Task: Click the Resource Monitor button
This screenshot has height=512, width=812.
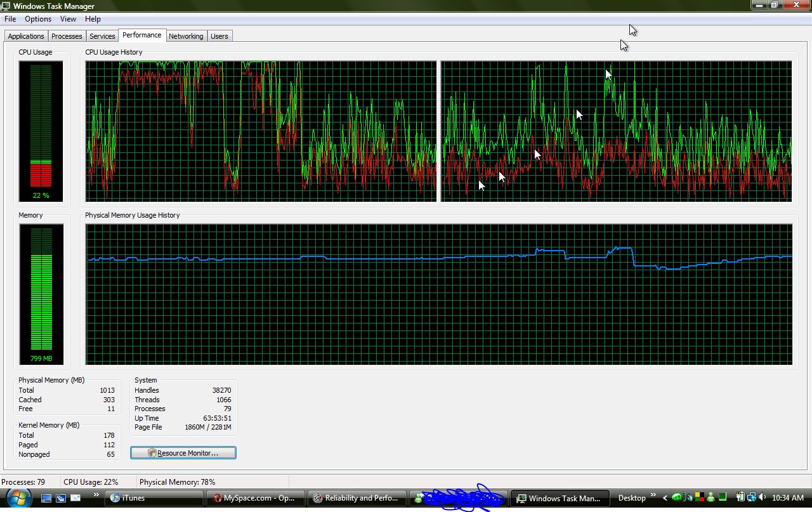Action: (x=183, y=453)
